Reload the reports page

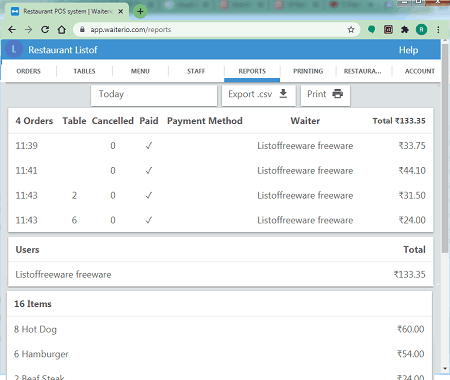coord(45,30)
